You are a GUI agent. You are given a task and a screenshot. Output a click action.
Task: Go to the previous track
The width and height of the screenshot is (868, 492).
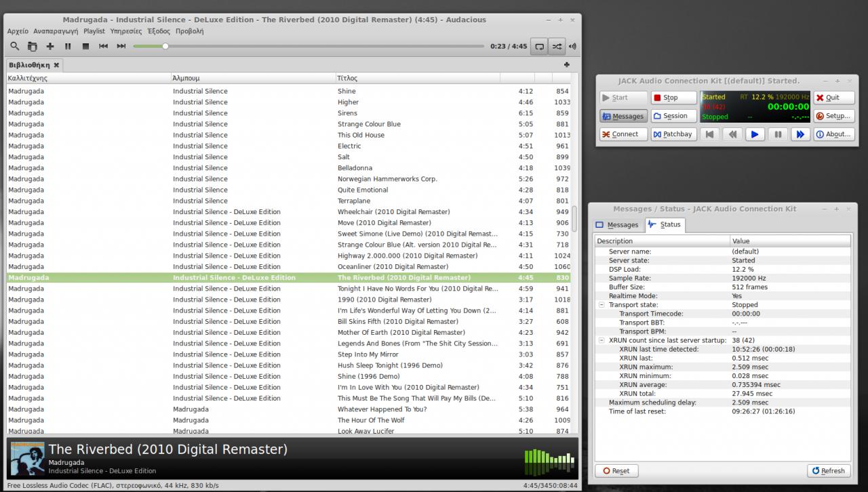pyautogui.click(x=103, y=46)
